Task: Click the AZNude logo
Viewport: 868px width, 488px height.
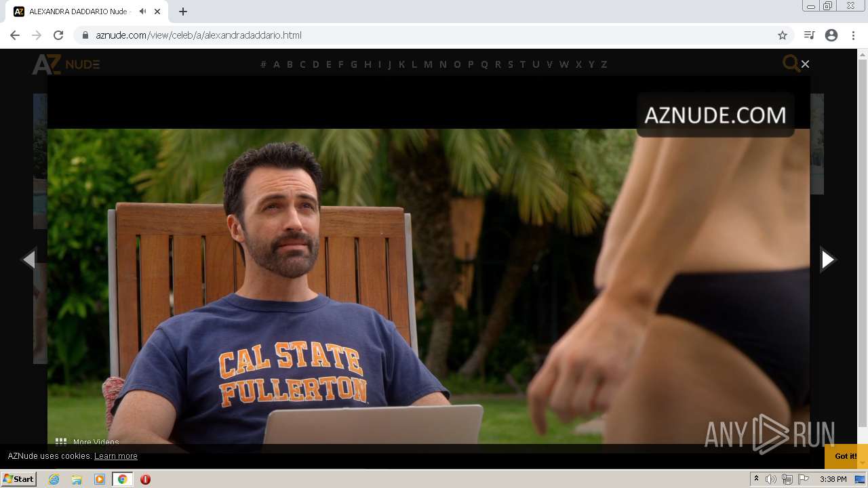Action: (66, 64)
